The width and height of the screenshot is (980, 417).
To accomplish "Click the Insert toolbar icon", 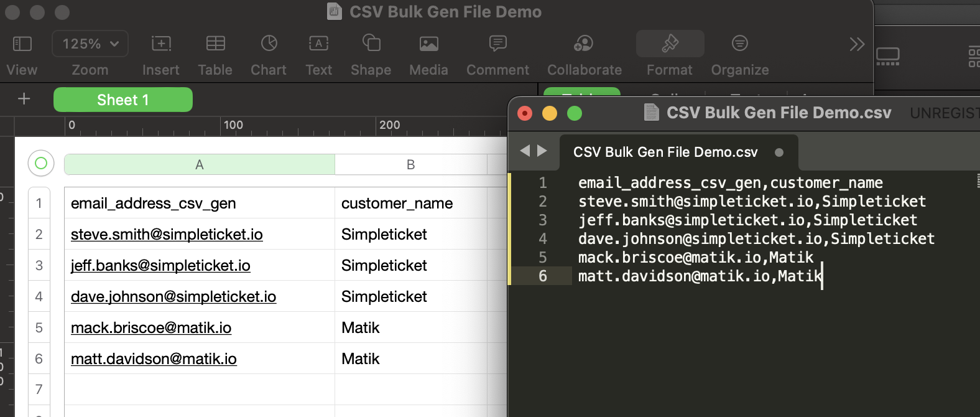I will (161, 44).
